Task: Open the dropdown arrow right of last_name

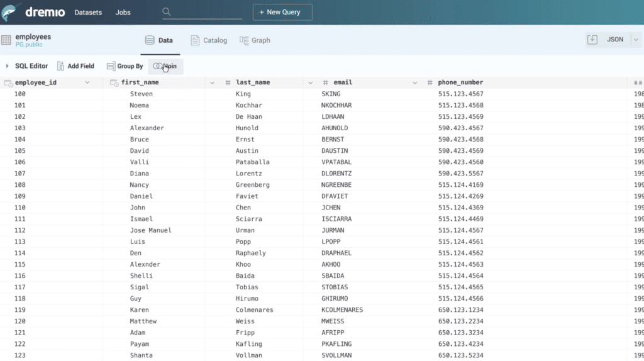Action: [311, 82]
